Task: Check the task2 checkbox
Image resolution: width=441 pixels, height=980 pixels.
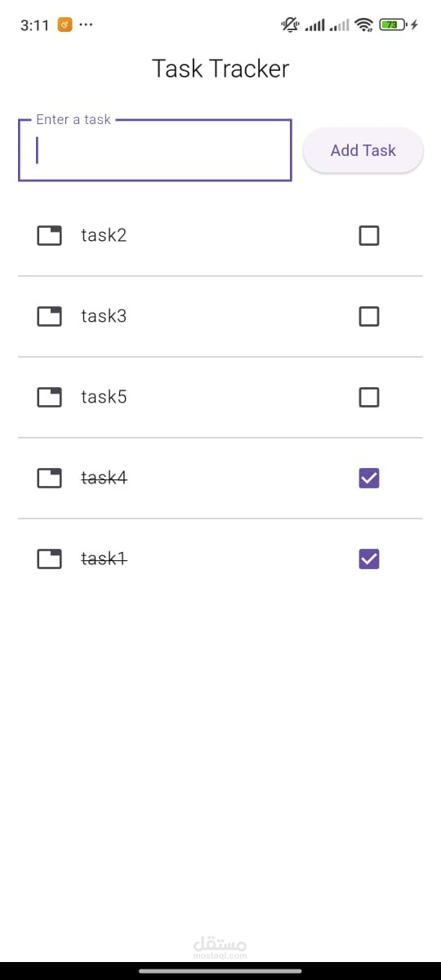Action: 369,236
